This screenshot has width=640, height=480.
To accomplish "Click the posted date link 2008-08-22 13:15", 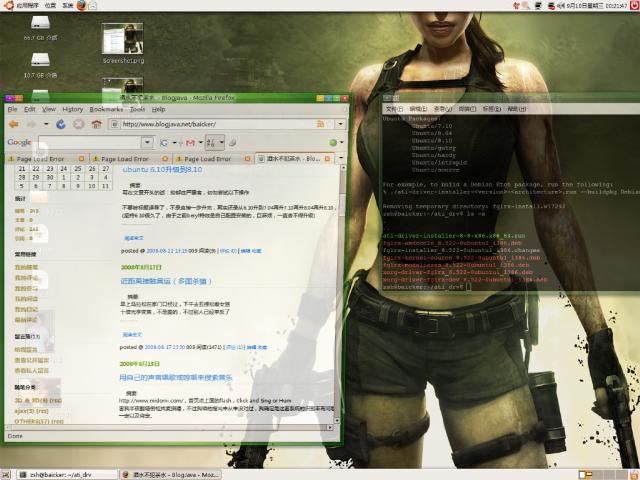I will pyautogui.click(x=167, y=251).
